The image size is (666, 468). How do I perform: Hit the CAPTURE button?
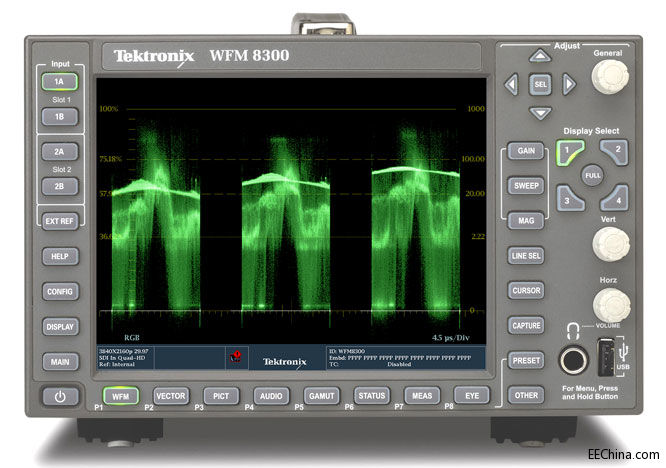click(x=526, y=325)
